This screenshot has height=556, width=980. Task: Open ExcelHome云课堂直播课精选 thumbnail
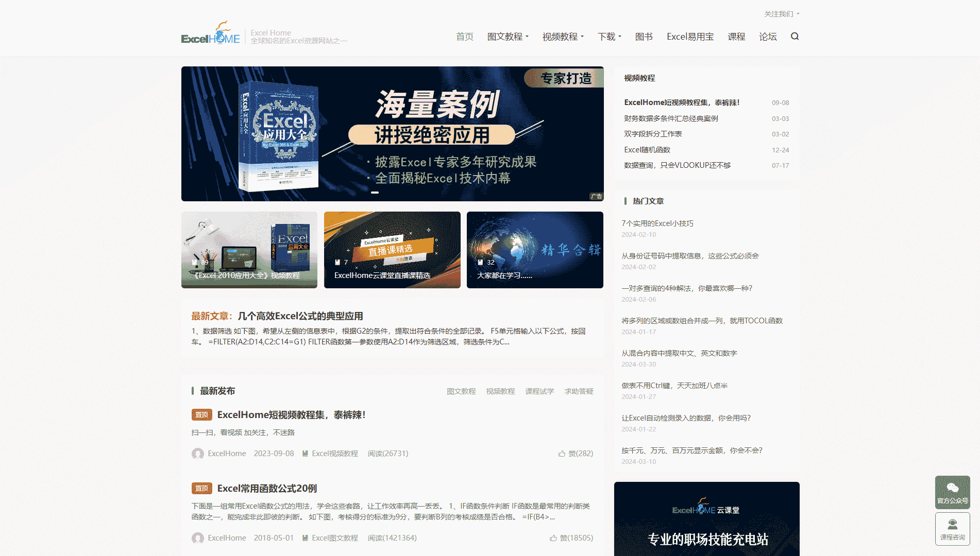(392, 250)
